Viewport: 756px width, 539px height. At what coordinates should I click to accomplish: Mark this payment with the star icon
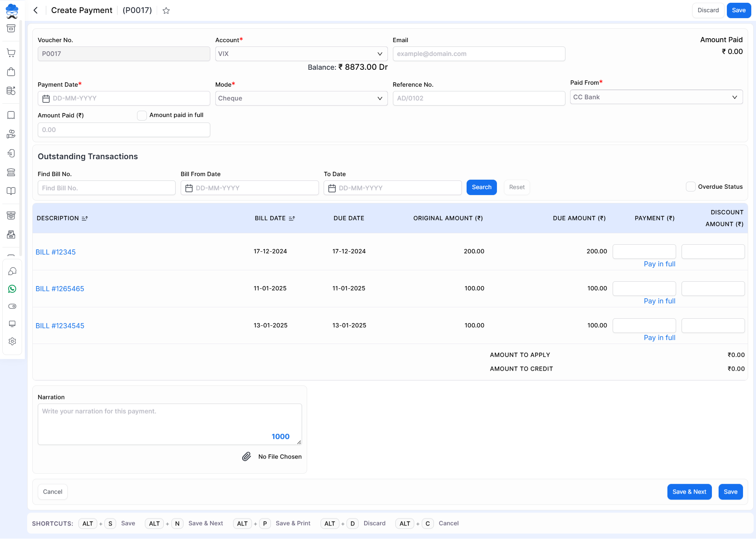point(166,11)
